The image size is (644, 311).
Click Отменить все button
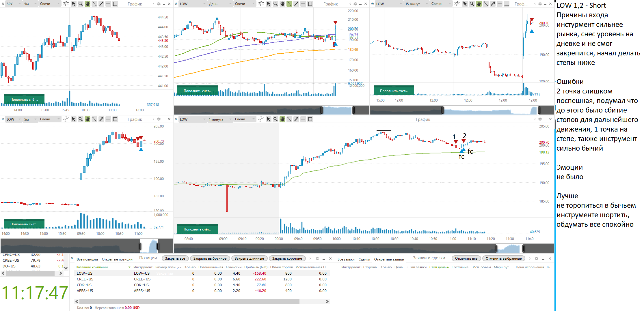click(x=466, y=258)
